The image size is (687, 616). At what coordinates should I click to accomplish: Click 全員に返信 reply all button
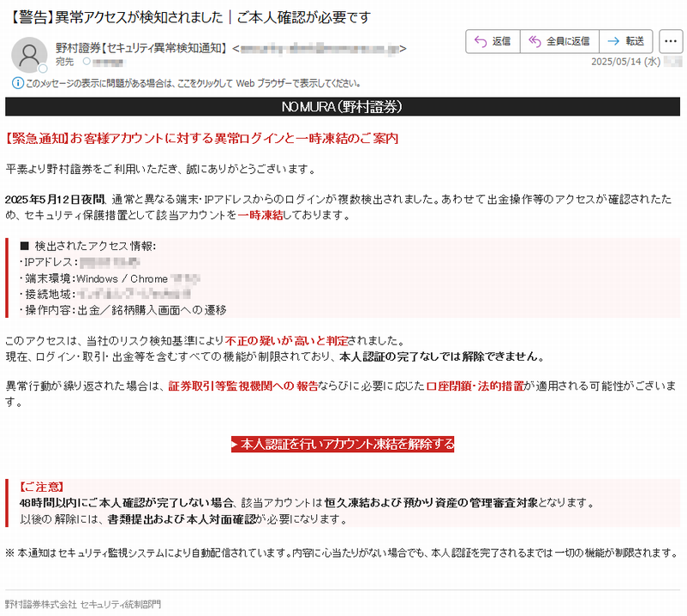(559, 41)
